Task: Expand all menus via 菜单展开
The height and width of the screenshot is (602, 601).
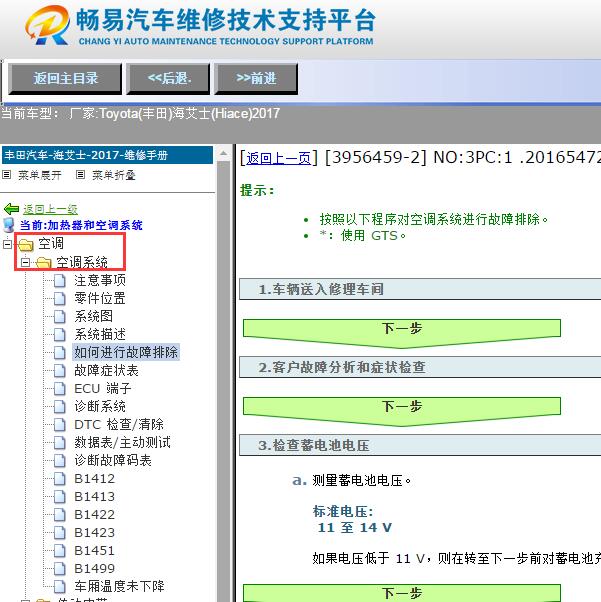Action: [x=40, y=175]
